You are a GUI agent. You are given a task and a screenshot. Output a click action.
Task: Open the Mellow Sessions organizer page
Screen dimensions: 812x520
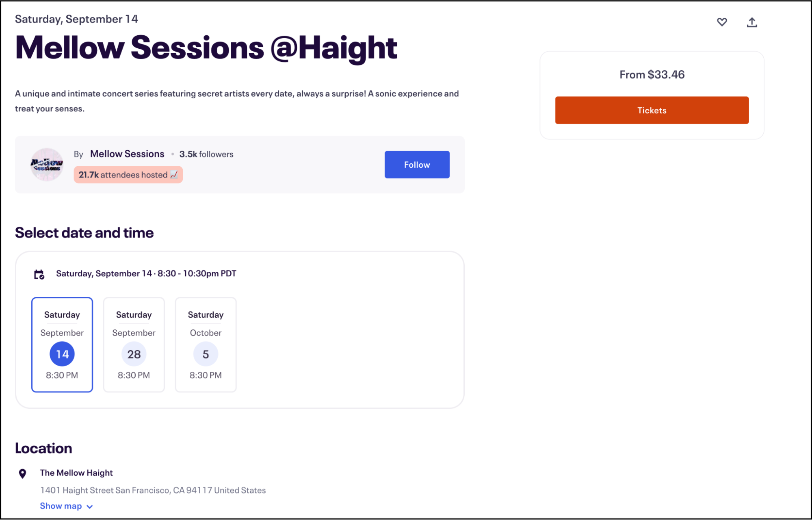(x=127, y=154)
